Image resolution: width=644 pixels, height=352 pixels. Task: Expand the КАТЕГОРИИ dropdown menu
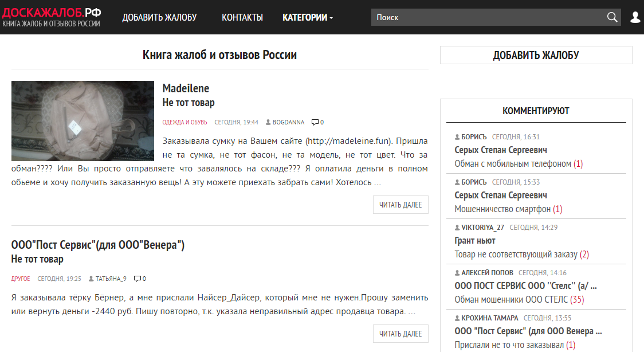tap(308, 17)
